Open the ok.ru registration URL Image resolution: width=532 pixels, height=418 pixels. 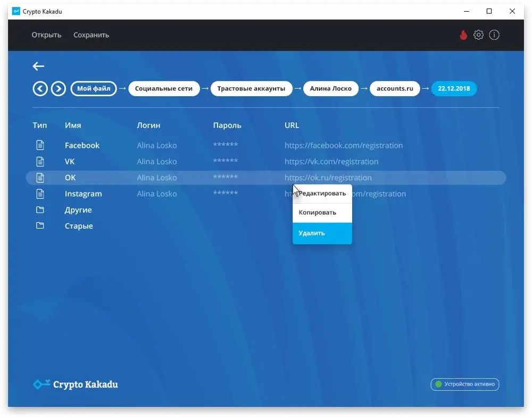pyautogui.click(x=328, y=178)
